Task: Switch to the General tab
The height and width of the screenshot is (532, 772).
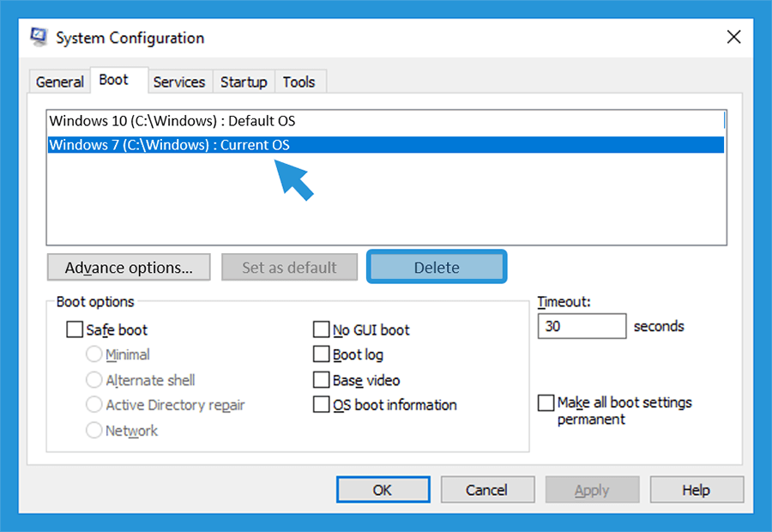Action: pyautogui.click(x=59, y=82)
